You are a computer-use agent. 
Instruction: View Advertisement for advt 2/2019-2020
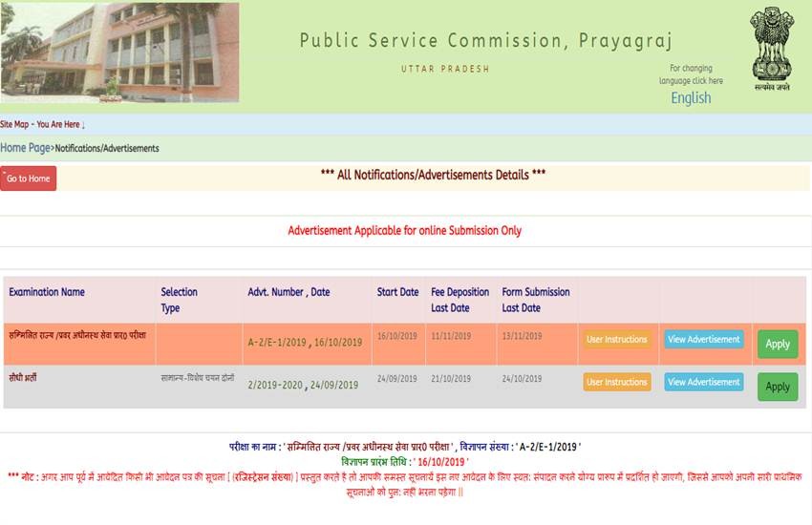click(x=703, y=382)
